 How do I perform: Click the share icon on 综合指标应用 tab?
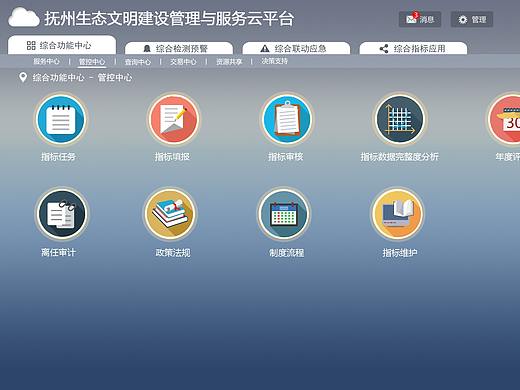point(384,49)
